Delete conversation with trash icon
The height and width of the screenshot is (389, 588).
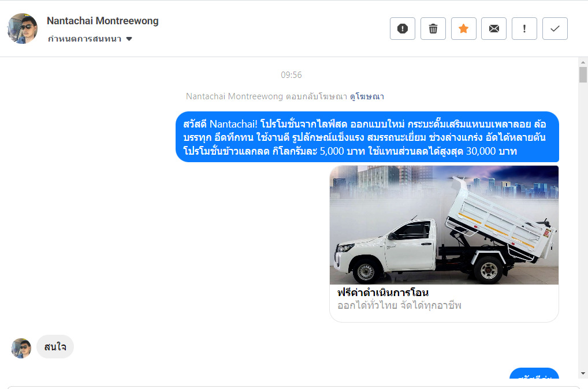pos(433,28)
